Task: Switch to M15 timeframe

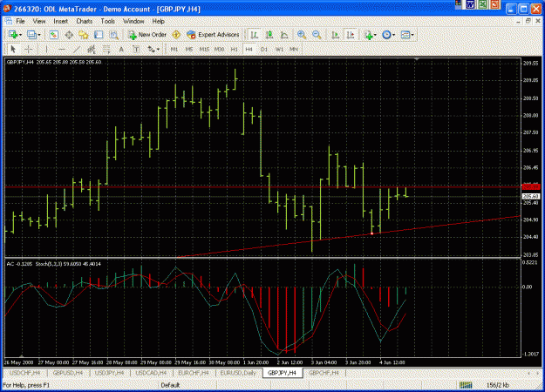Action: click(x=204, y=50)
